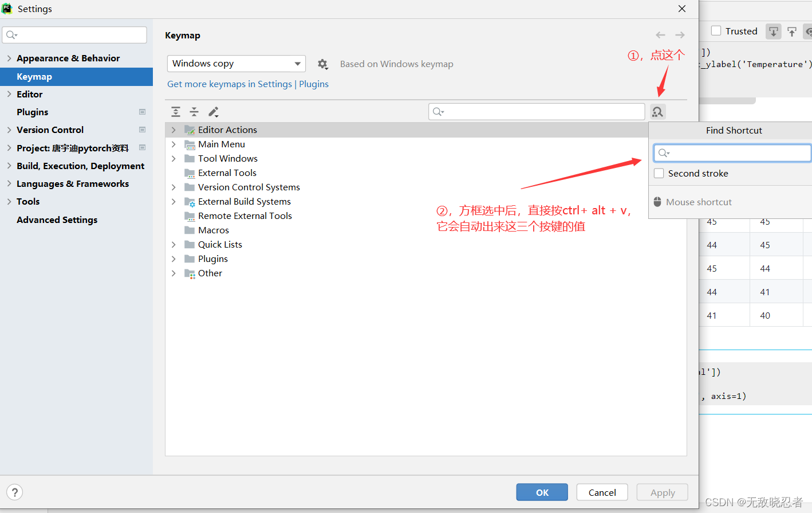Expand the Quick Lists node
Viewport: 812px width, 513px height.
174,245
